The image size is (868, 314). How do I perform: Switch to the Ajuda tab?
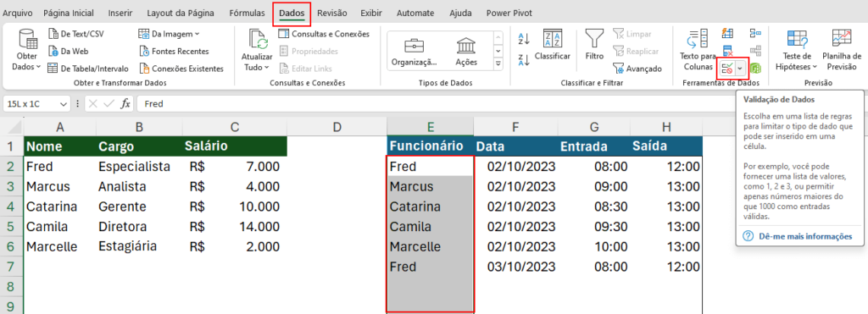[x=460, y=14]
